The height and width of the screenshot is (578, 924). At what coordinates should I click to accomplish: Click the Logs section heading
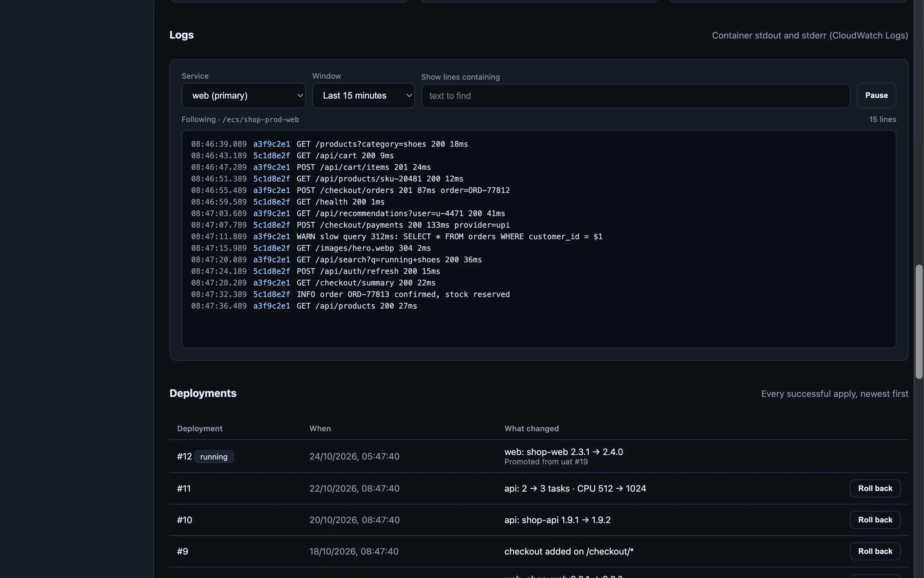coord(182,35)
